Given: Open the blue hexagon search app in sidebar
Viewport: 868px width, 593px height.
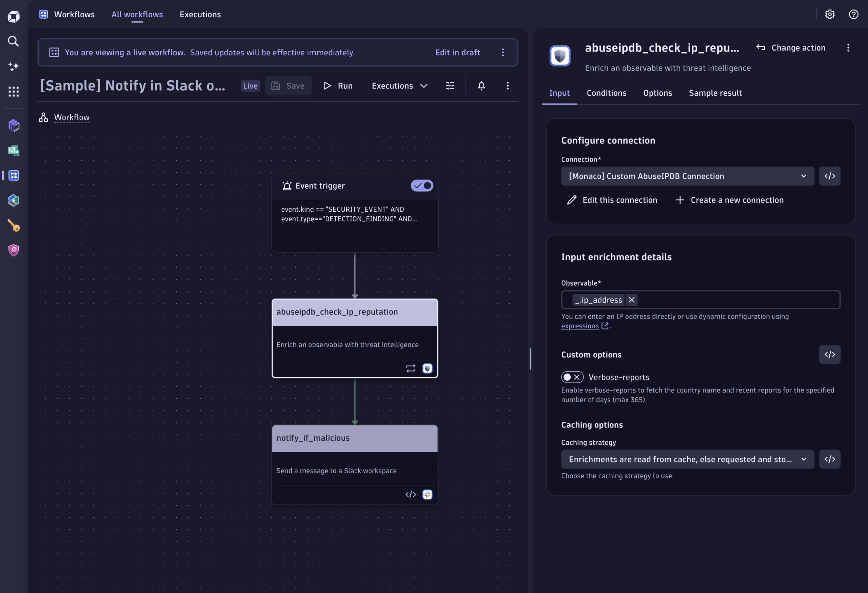Looking at the screenshot, I should [14, 200].
